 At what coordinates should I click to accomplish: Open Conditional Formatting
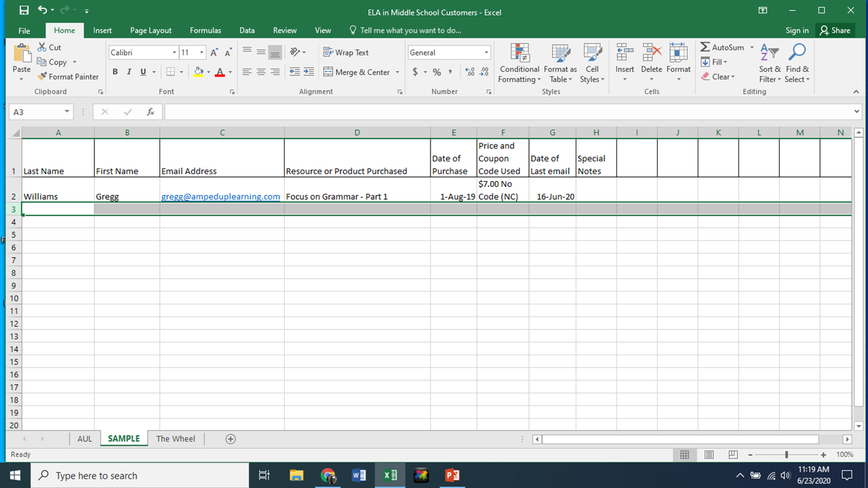click(519, 63)
